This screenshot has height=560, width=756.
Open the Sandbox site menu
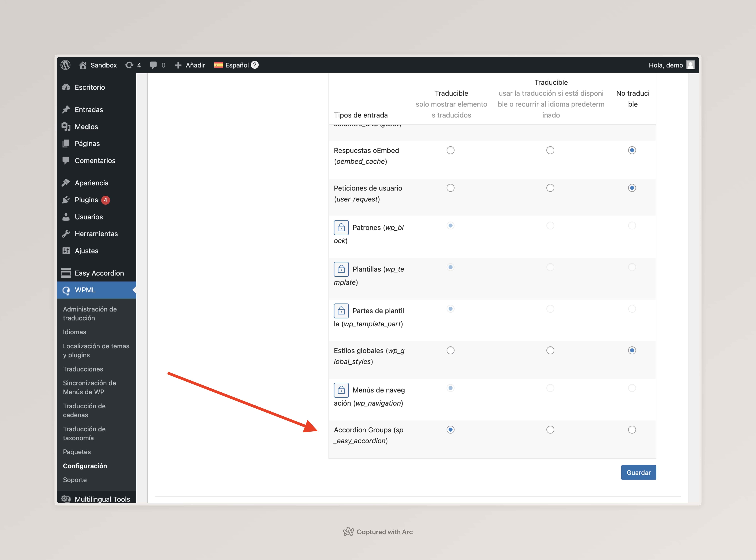pos(98,65)
